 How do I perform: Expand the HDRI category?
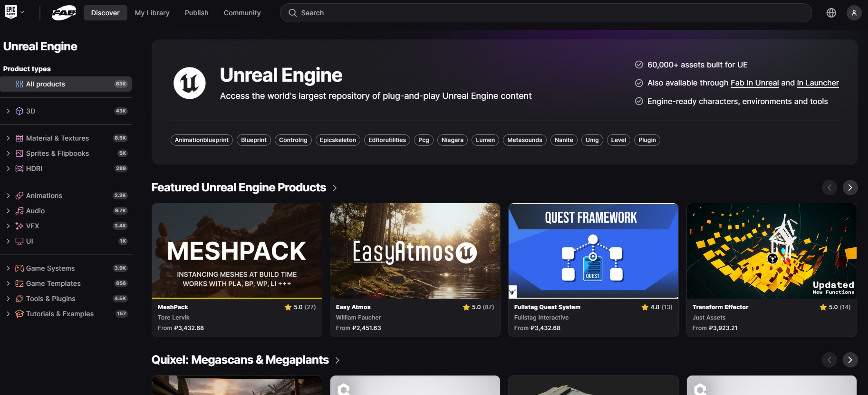[8, 169]
